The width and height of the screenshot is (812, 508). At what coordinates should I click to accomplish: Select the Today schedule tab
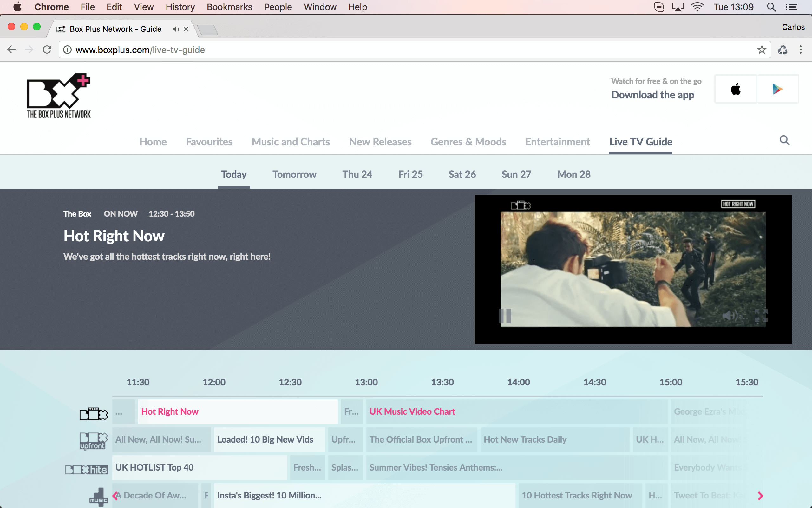[234, 174]
